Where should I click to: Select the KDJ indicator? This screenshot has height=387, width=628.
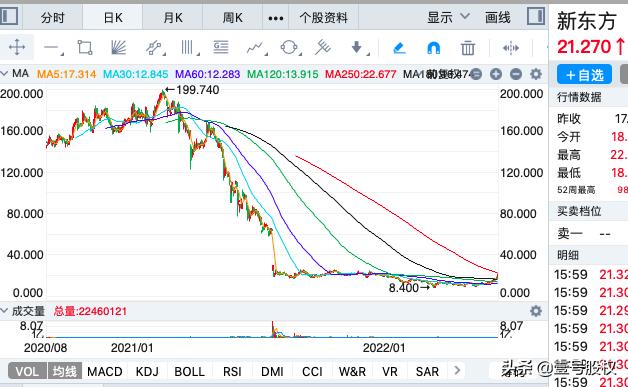click(x=147, y=371)
